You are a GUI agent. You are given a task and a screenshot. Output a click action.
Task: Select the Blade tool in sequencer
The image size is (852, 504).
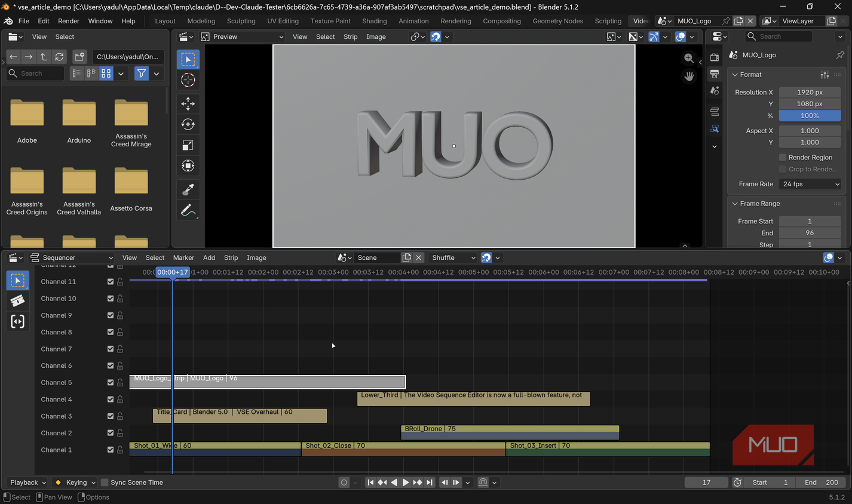(x=17, y=300)
